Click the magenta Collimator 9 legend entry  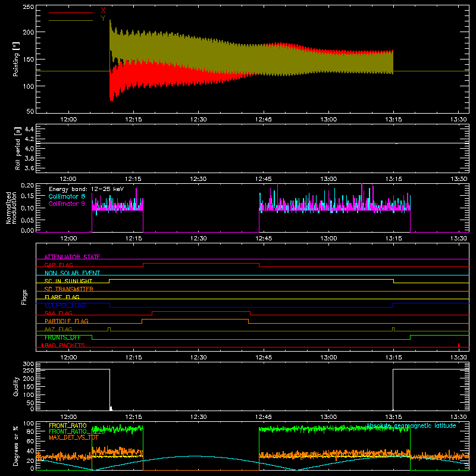click(x=67, y=203)
